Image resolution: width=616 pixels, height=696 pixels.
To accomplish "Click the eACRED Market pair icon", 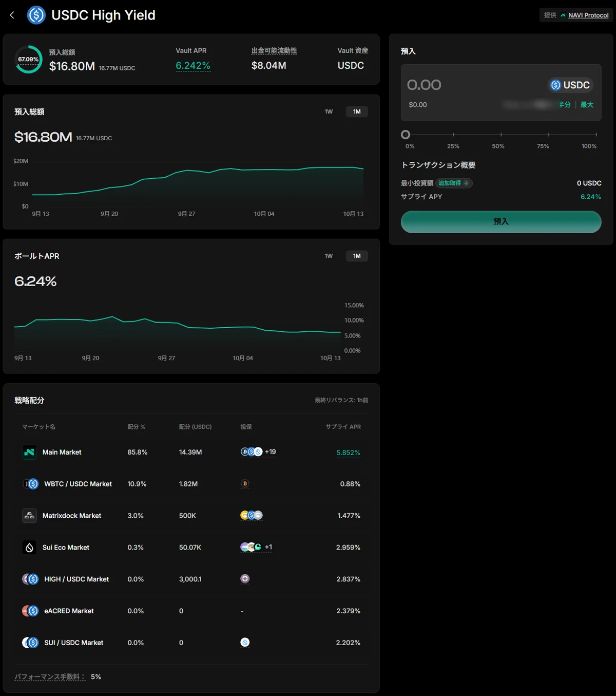I will (30, 611).
